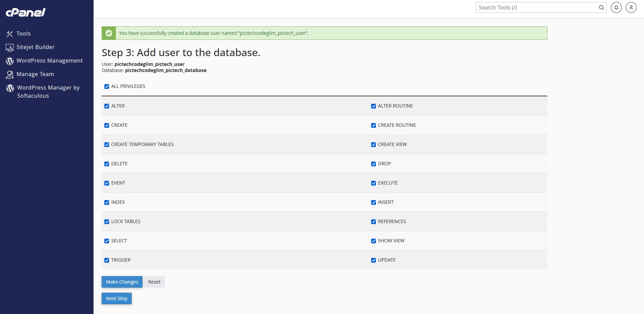Uncheck the ALL PRIVILEGES checkbox
Screen dimensions: 644x314
[x=107, y=87]
